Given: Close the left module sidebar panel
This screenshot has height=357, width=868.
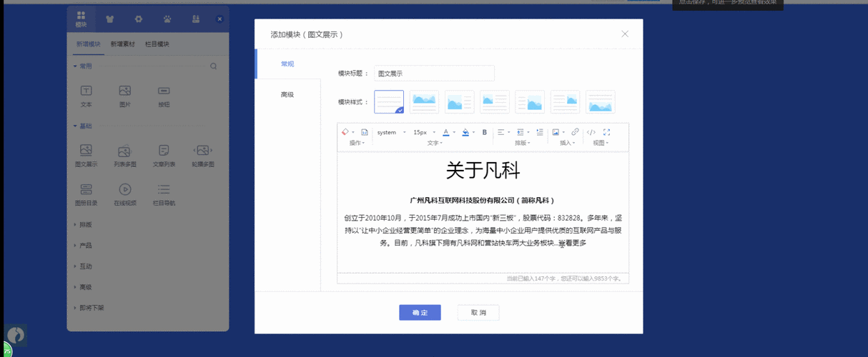Looking at the screenshot, I should [220, 19].
